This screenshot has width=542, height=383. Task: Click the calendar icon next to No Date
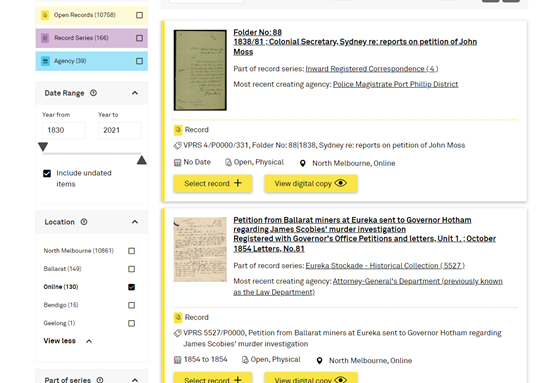[177, 162]
